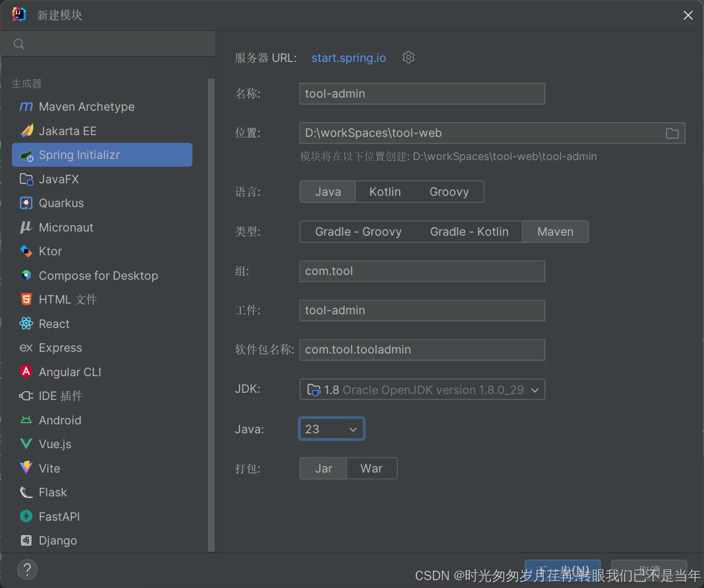Viewport: 704px width, 588px height.
Task: Select the Ktor generator icon
Action: 26,251
